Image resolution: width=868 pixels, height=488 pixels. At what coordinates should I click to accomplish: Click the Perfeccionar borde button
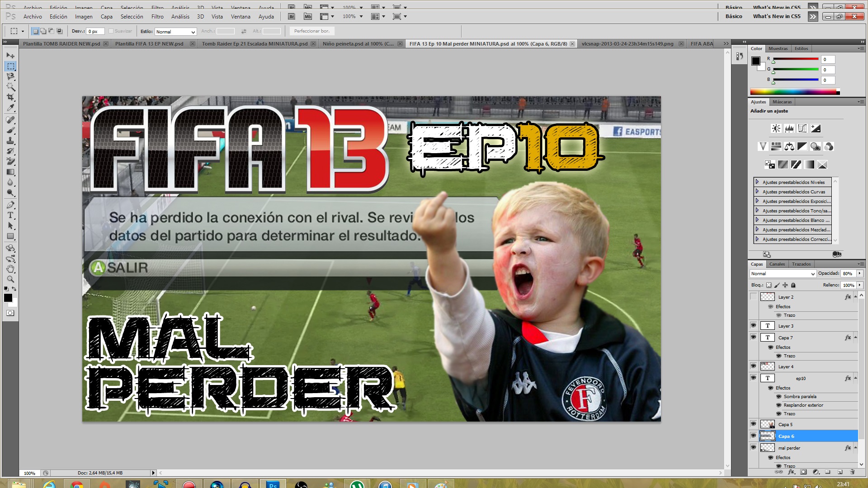311,31
